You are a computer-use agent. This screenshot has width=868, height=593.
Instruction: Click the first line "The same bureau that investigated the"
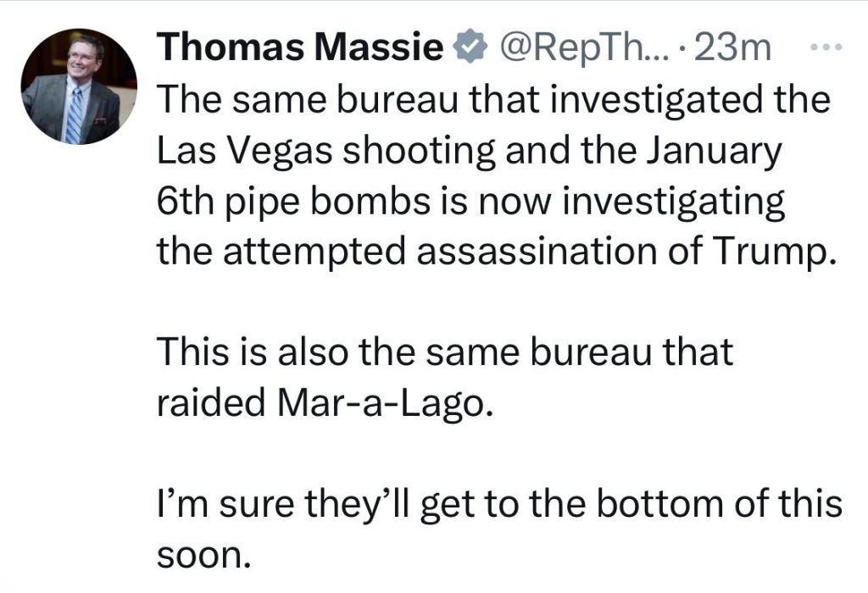tap(492, 101)
